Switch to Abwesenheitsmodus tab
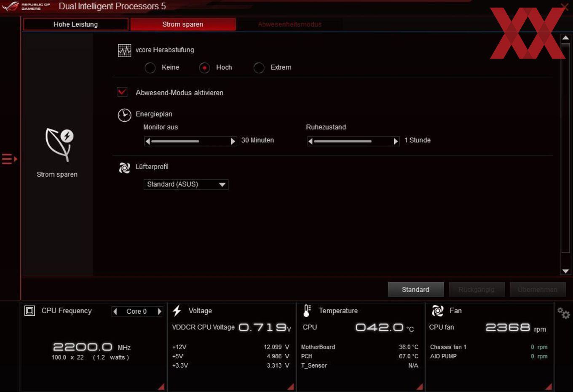Viewport: 573px width, 392px height. [290, 24]
